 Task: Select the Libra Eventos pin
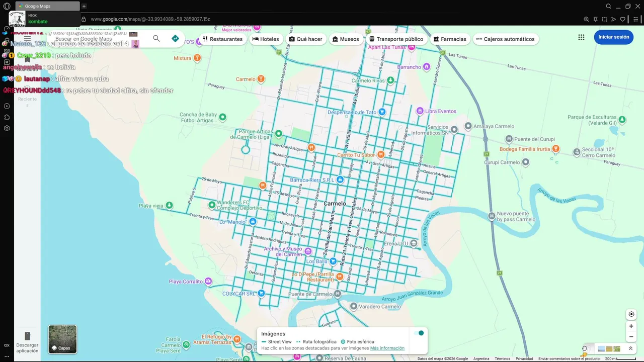[420, 111]
